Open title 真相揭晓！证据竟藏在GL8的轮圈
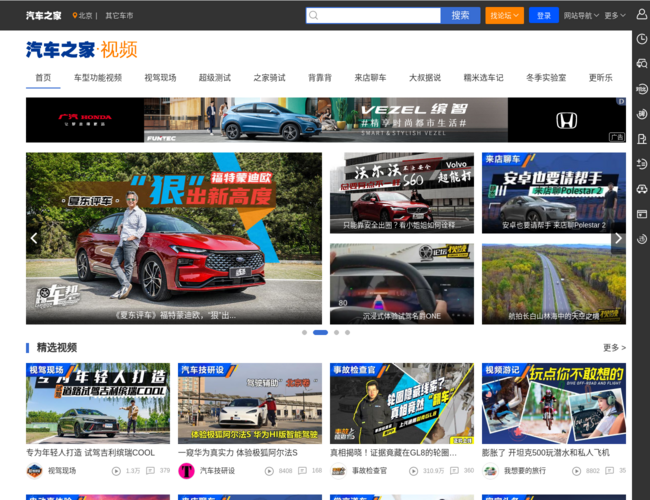650x500 pixels. point(393,453)
